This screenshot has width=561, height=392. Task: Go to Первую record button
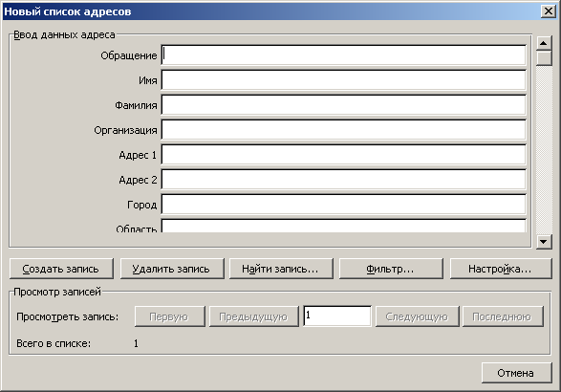(x=169, y=316)
